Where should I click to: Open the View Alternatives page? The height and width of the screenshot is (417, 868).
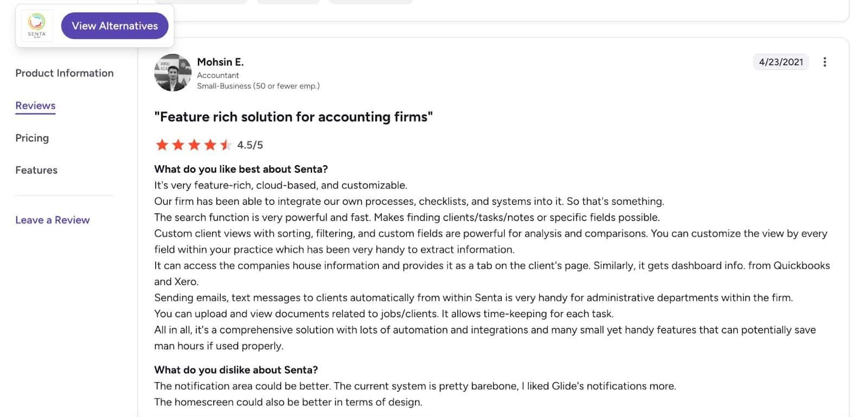[114, 25]
